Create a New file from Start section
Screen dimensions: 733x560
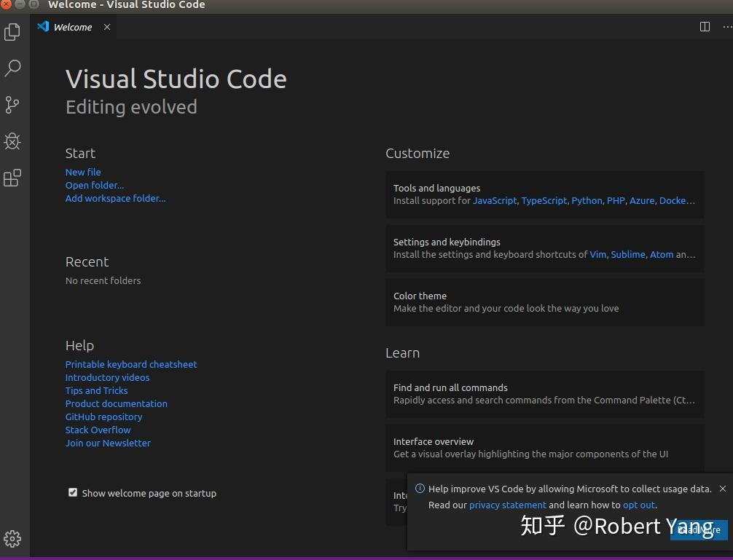tap(82, 172)
